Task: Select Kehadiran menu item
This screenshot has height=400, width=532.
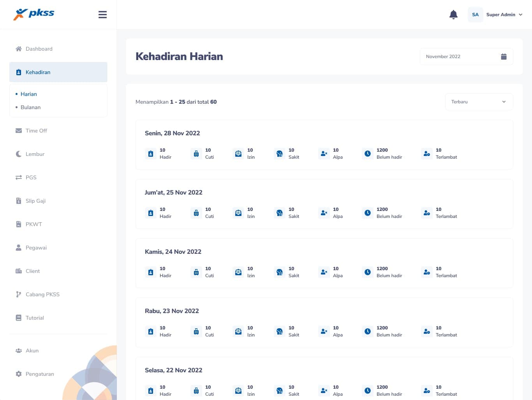Action: pos(58,72)
